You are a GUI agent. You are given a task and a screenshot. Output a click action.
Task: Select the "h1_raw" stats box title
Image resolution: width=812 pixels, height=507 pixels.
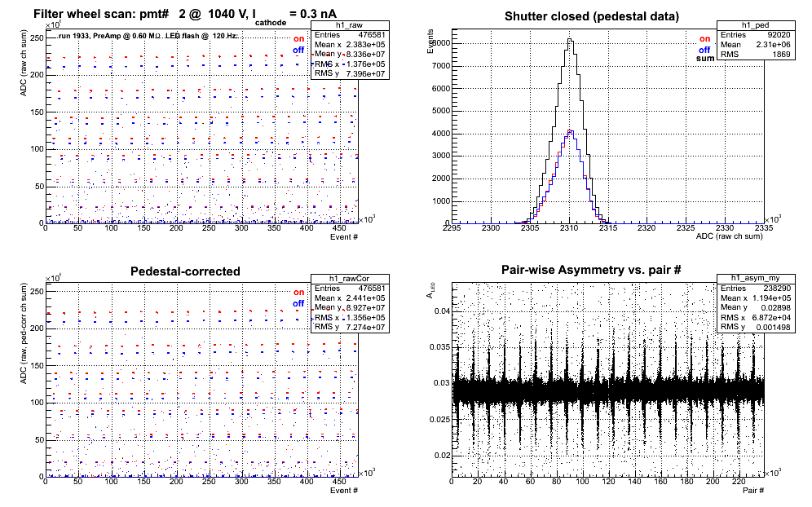pyautogui.click(x=349, y=24)
